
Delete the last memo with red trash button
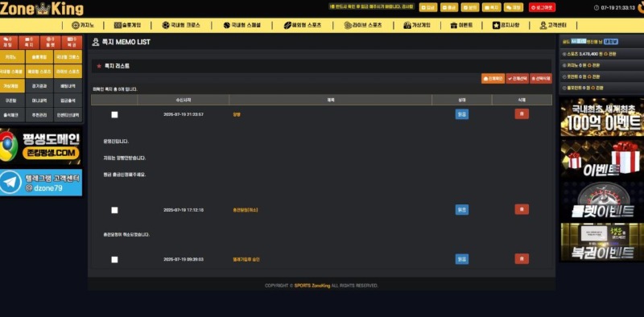pos(522,259)
